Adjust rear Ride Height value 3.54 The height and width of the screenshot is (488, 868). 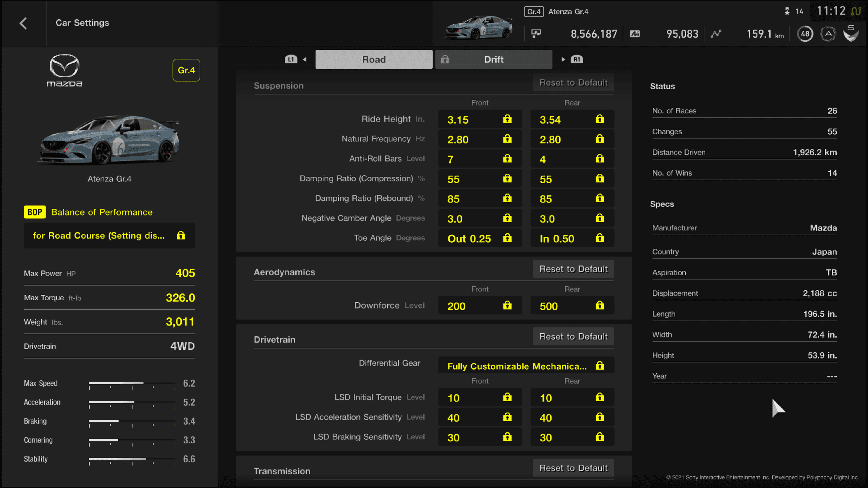(x=572, y=119)
